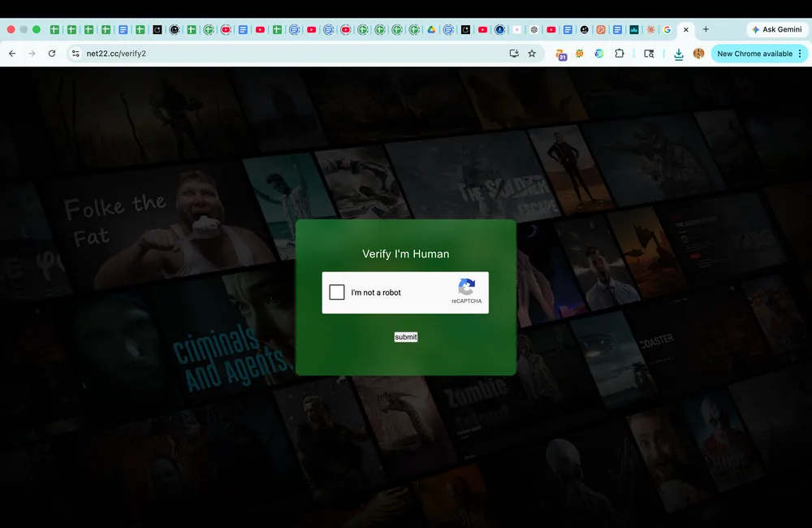This screenshot has height=528, width=812.
Task: Reload the current page
Action: click(52, 54)
